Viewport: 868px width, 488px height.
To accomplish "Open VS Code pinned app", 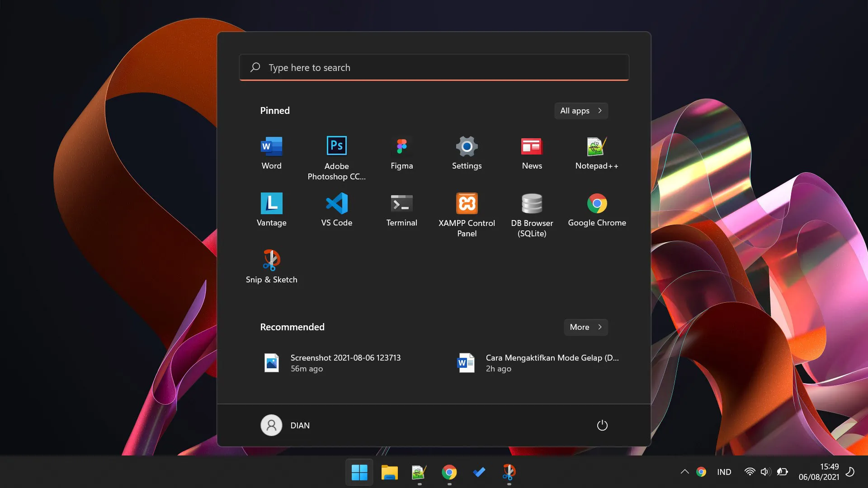I will 336,209.
